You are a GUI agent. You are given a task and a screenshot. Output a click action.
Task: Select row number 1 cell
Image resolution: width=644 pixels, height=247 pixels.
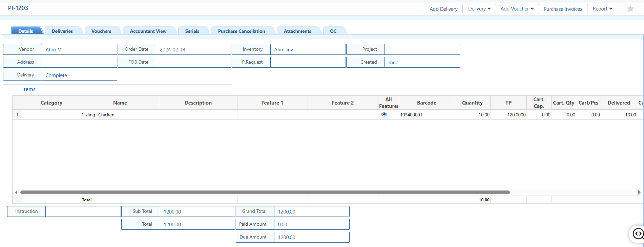[x=17, y=115]
